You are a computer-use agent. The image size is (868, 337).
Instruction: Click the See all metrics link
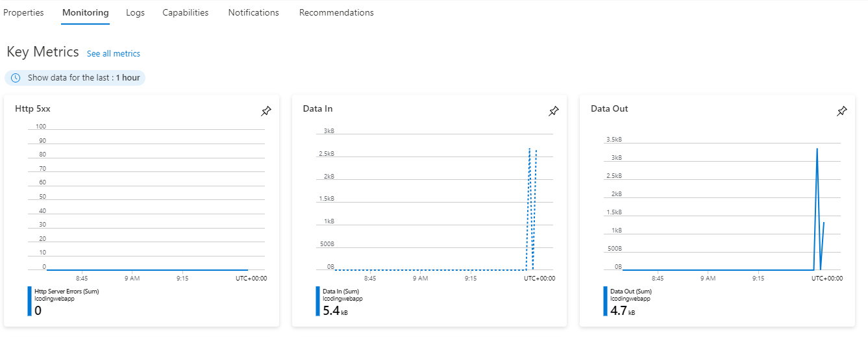[x=114, y=54]
